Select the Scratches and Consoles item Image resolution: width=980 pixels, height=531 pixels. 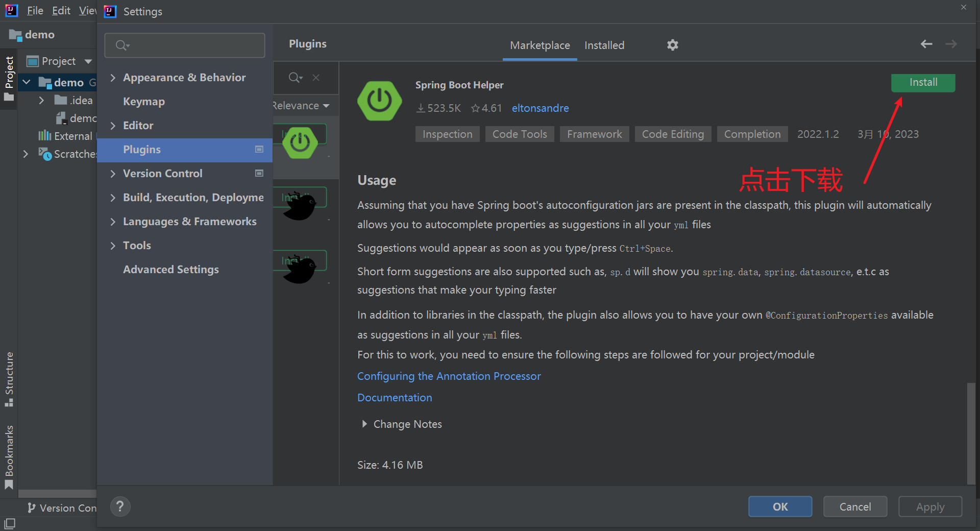67,154
